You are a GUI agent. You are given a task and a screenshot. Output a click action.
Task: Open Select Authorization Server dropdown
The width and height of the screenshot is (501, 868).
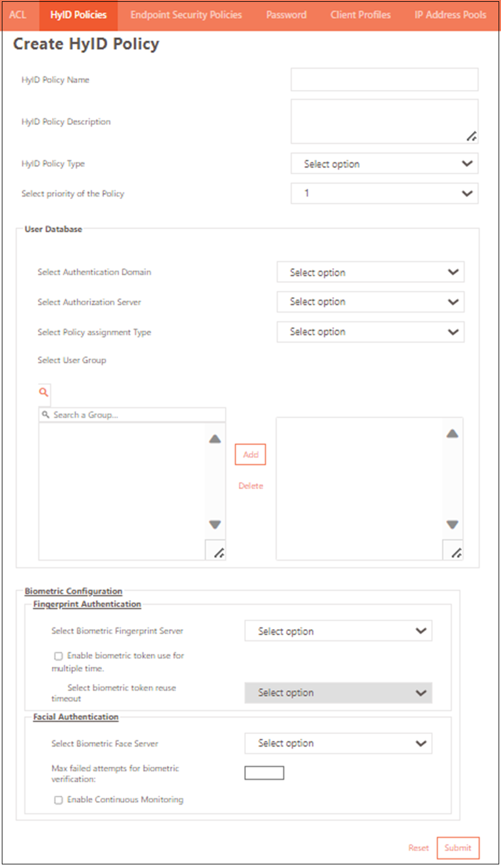tap(371, 302)
